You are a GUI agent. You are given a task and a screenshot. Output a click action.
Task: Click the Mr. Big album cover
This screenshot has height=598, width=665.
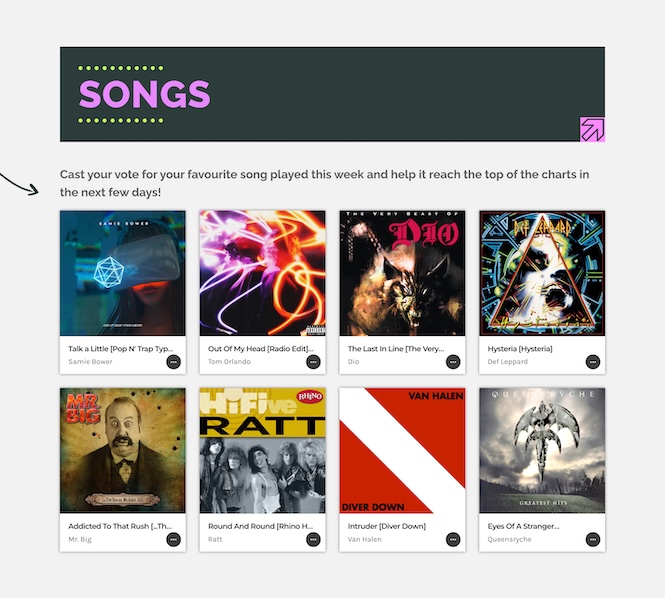[x=122, y=451]
